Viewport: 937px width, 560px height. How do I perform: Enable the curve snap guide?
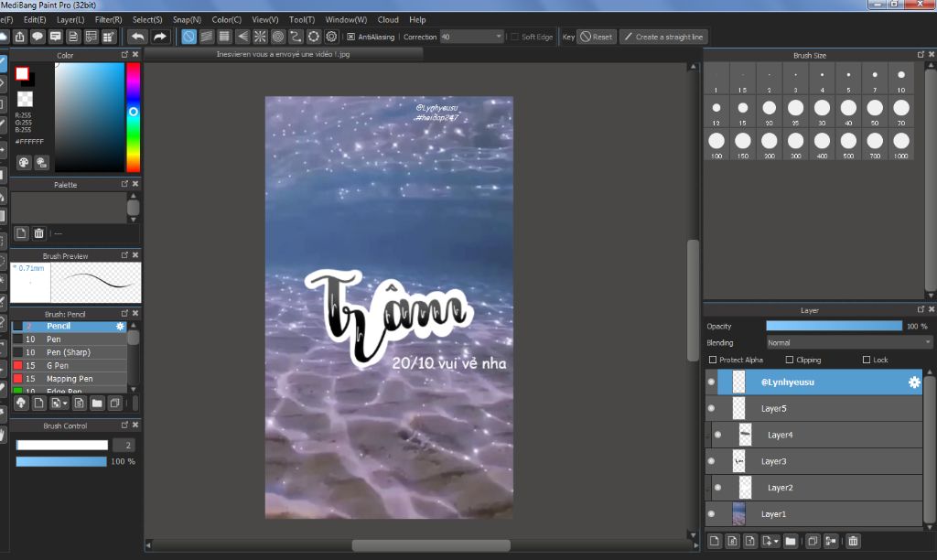click(x=296, y=37)
